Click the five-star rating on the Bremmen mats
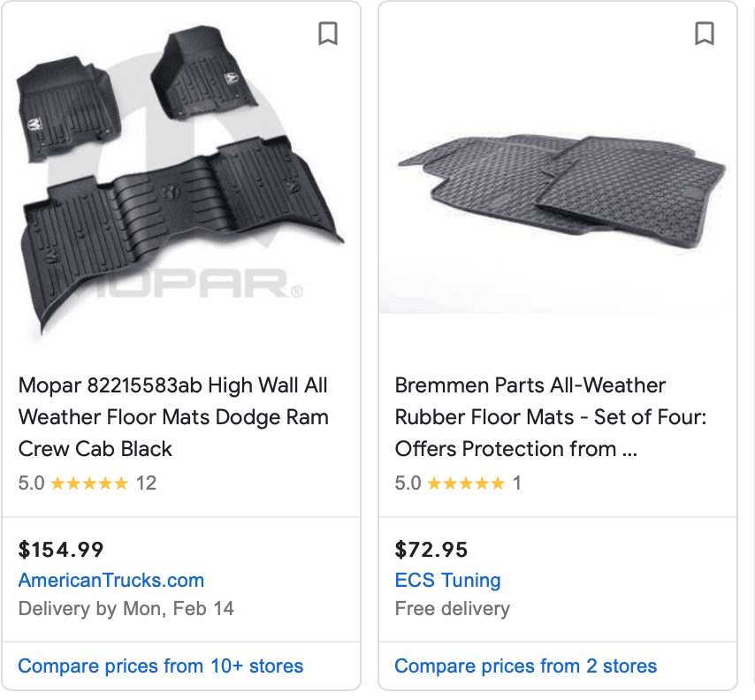This screenshot has height=700, width=755. click(x=466, y=483)
